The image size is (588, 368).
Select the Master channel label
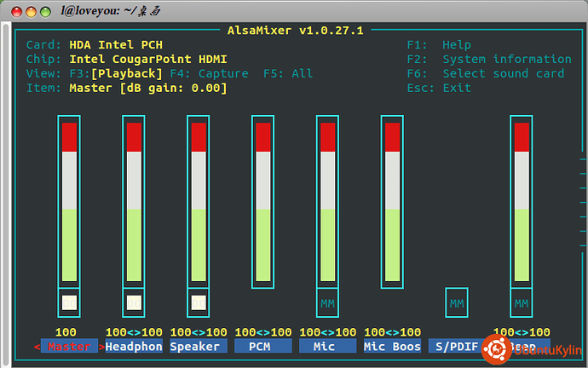tap(69, 346)
